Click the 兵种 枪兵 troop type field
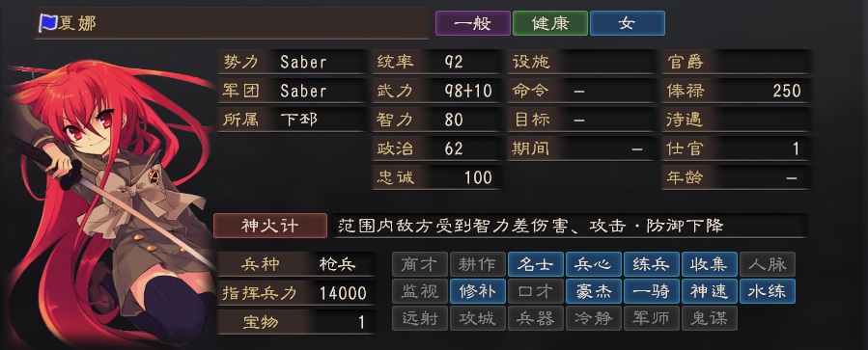 click(296, 264)
